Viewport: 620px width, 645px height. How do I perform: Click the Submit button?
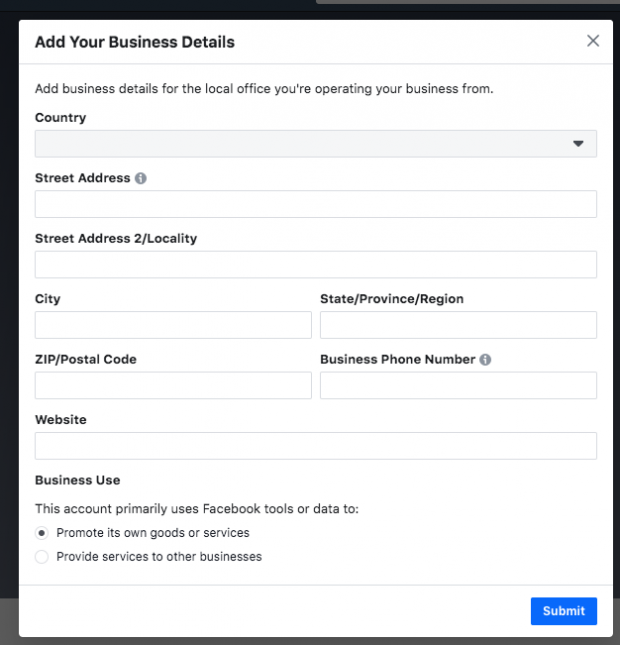click(x=563, y=611)
